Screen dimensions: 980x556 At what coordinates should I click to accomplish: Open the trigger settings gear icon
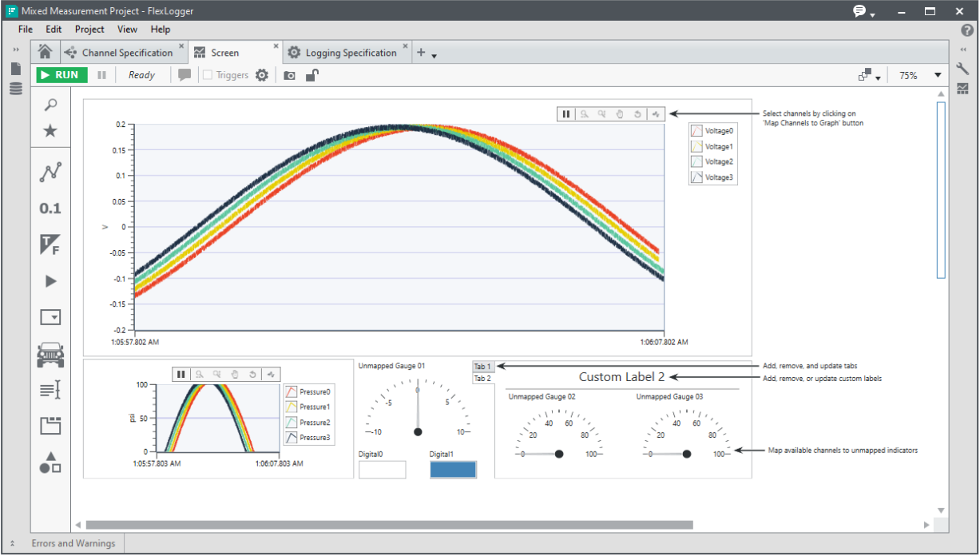(x=262, y=75)
